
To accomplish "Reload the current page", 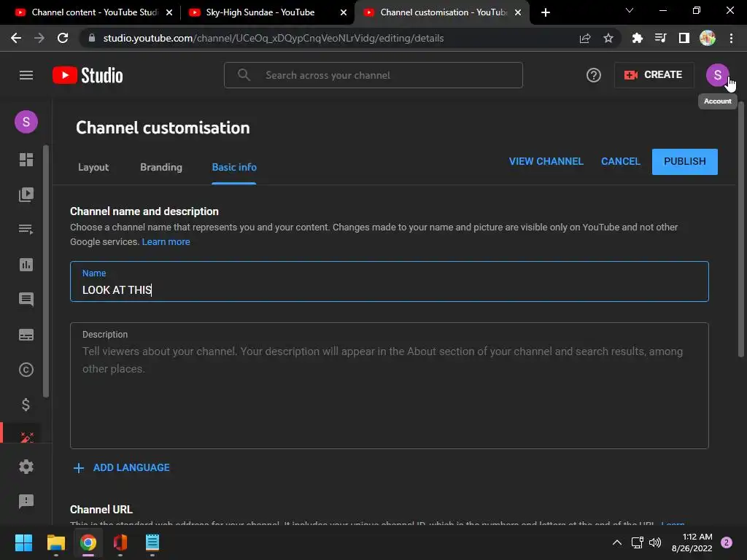I will (x=63, y=38).
